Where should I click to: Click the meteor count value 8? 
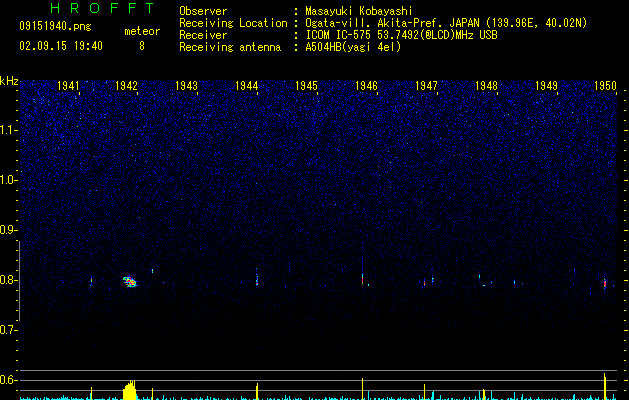point(142,46)
